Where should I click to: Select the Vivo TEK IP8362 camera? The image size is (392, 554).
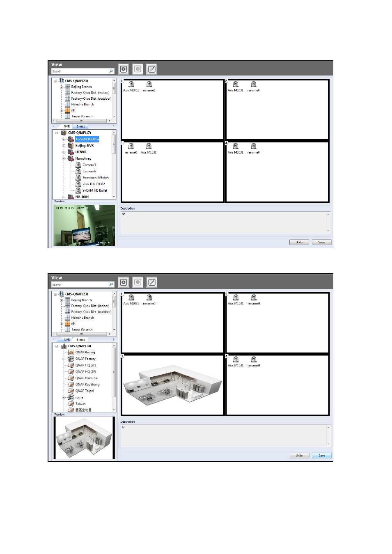[x=94, y=184]
